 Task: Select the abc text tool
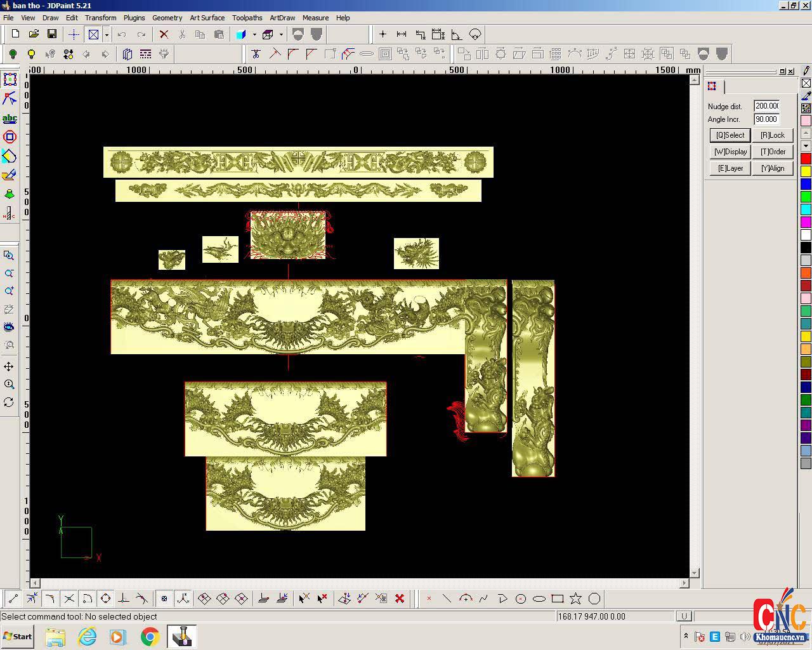pyautogui.click(x=10, y=118)
